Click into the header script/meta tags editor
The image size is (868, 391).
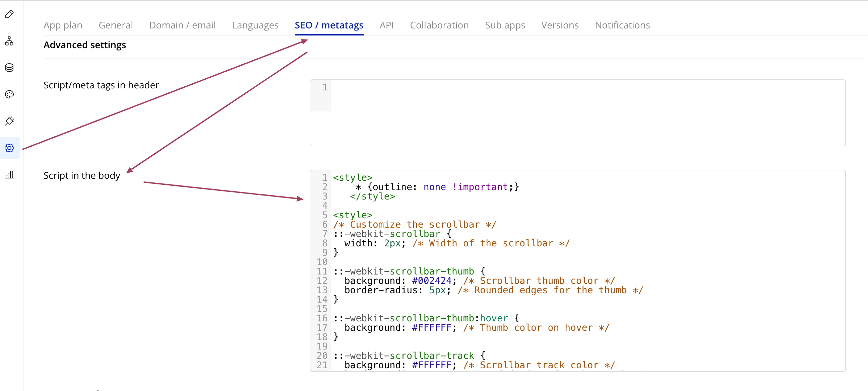pyautogui.click(x=577, y=113)
